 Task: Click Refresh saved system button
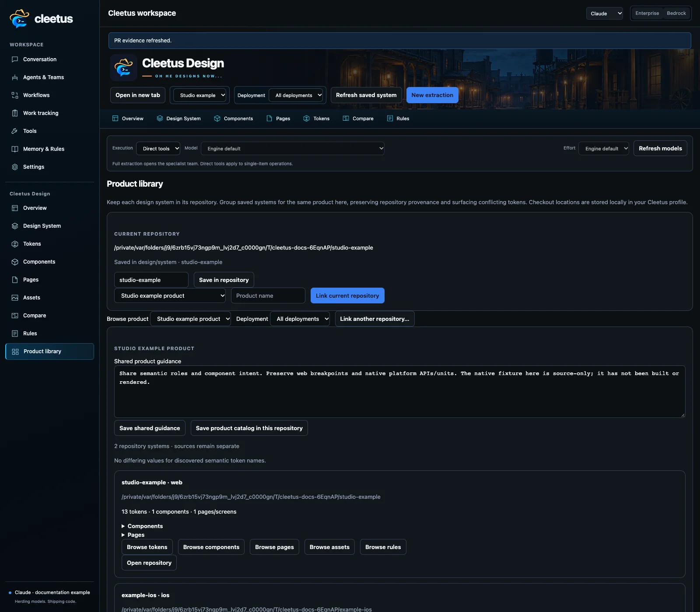click(366, 95)
